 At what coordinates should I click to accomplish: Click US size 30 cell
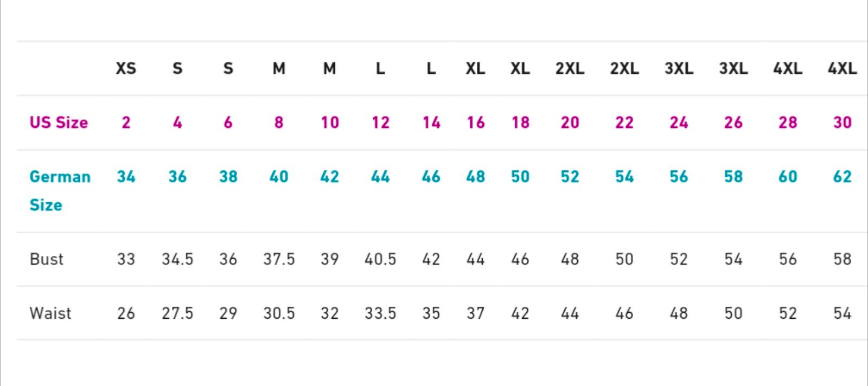click(843, 123)
